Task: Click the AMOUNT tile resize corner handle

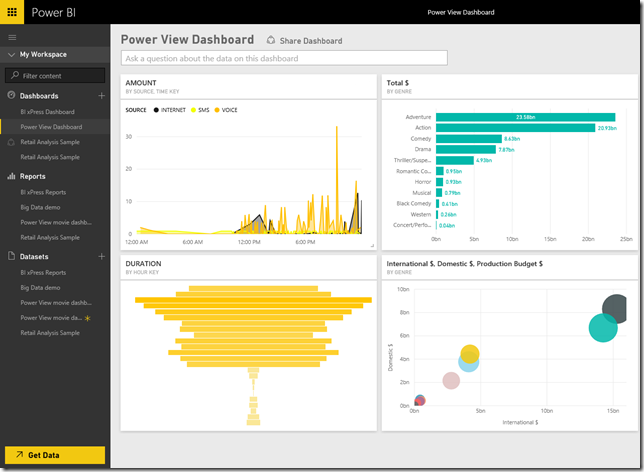Action: pyautogui.click(x=372, y=246)
